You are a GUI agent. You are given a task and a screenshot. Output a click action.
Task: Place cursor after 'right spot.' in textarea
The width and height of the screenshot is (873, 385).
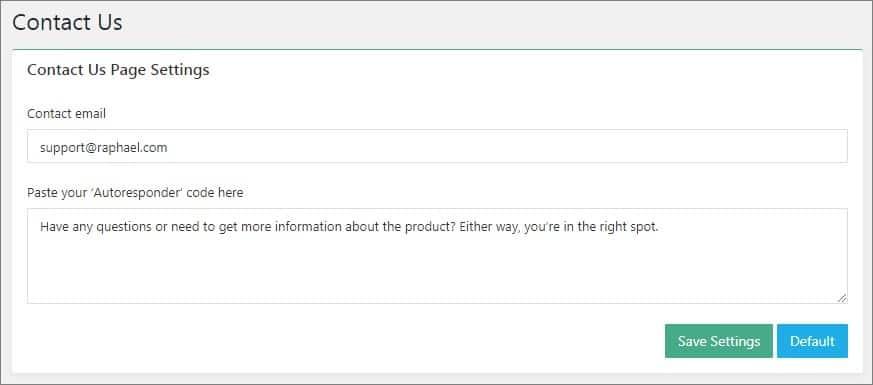click(x=660, y=227)
